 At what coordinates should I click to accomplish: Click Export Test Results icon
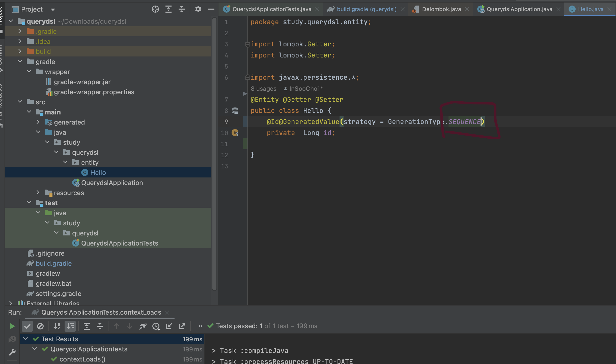point(182,326)
